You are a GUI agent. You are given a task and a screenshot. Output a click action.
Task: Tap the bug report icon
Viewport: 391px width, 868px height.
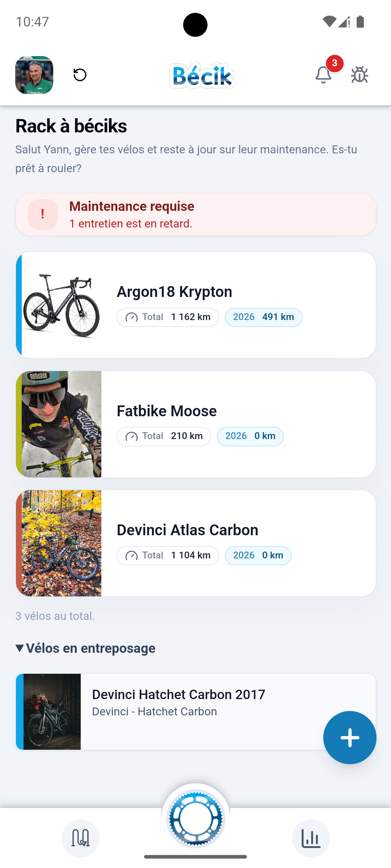click(x=360, y=75)
